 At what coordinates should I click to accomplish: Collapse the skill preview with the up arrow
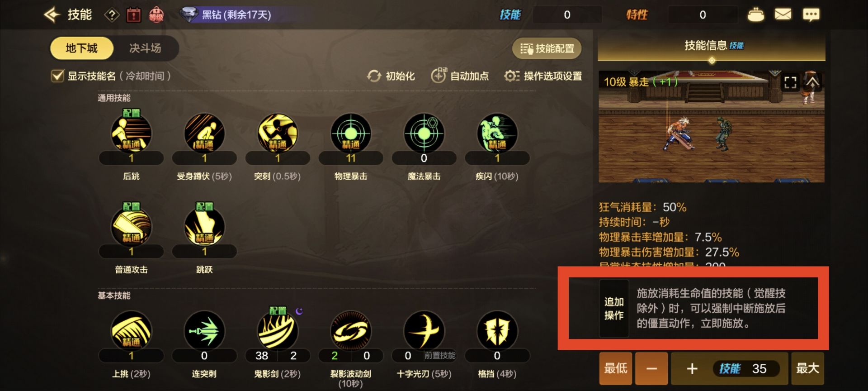812,82
